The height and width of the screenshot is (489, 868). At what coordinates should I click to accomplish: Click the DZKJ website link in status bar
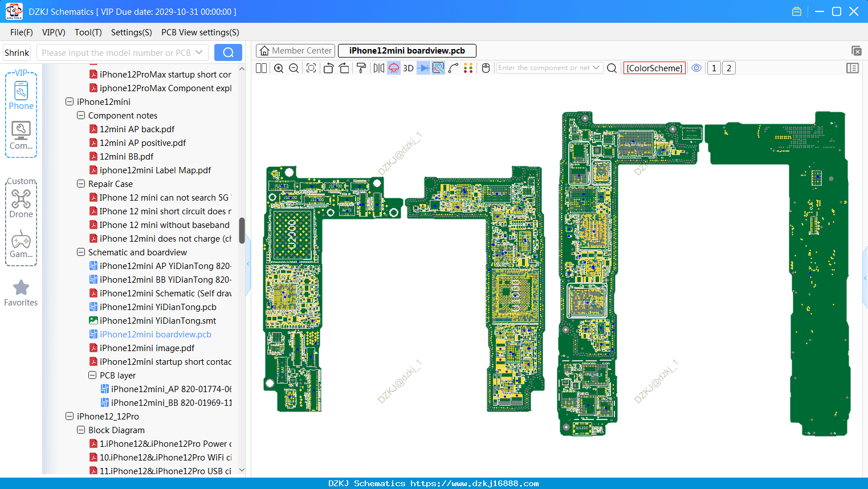[474, 483]
